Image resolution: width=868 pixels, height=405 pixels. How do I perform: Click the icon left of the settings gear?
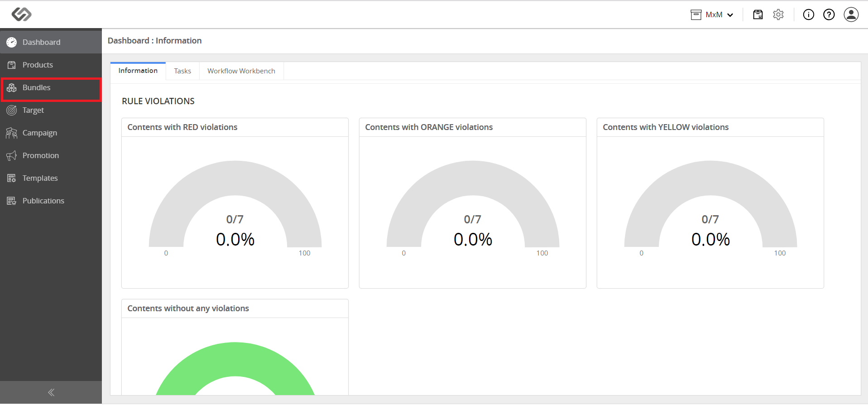pyautogui.click(x=758, y=14)
